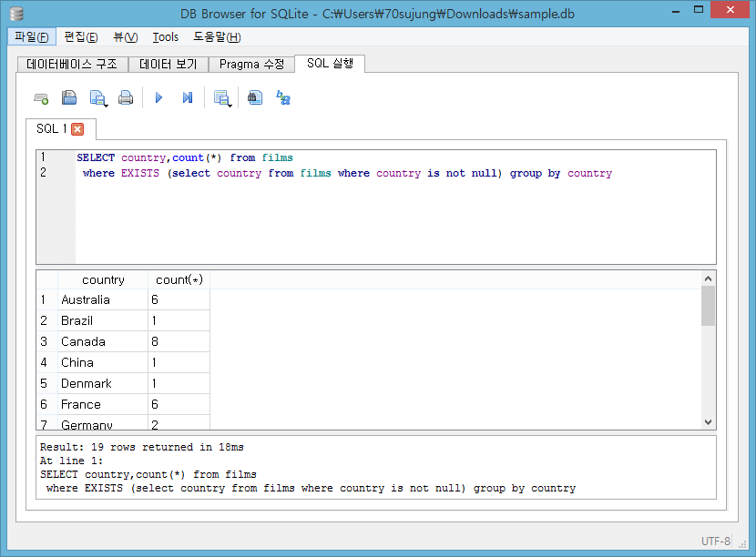Select the France cell
The image size is (756, 557).
tap(103, 404)
